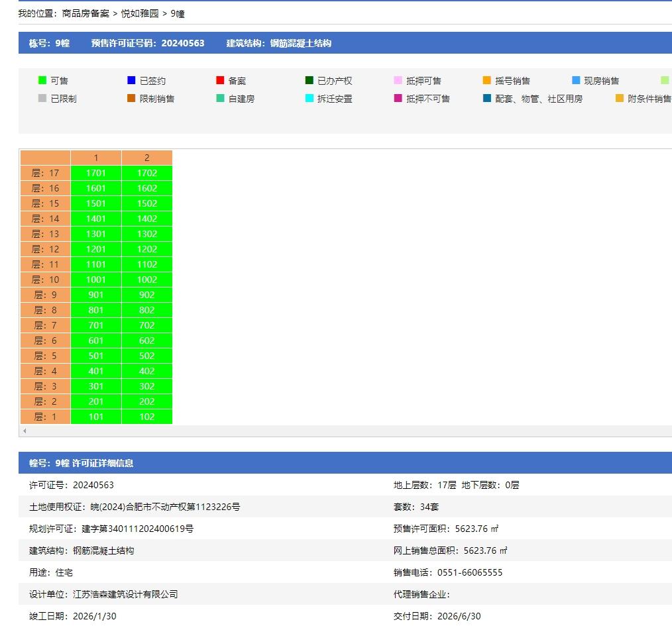The image size is (672, 626).
Task: Click the 许可证号: 20240563 text
Action: (72, 485)
